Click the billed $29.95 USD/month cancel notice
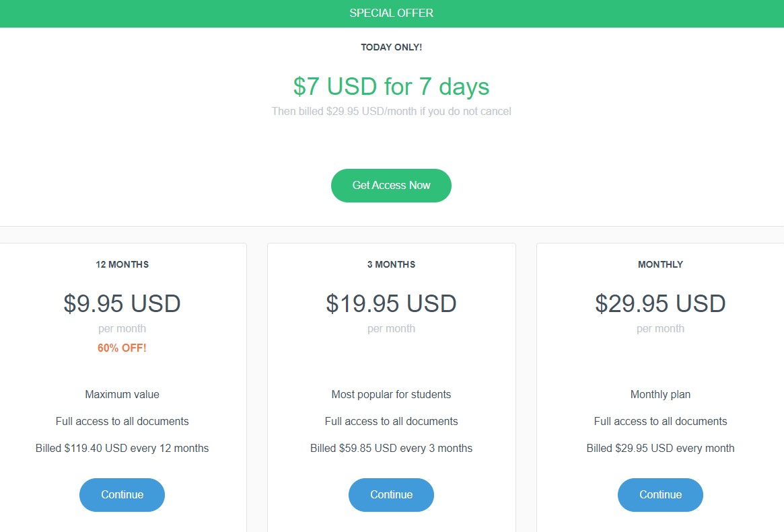 (391, 112)
